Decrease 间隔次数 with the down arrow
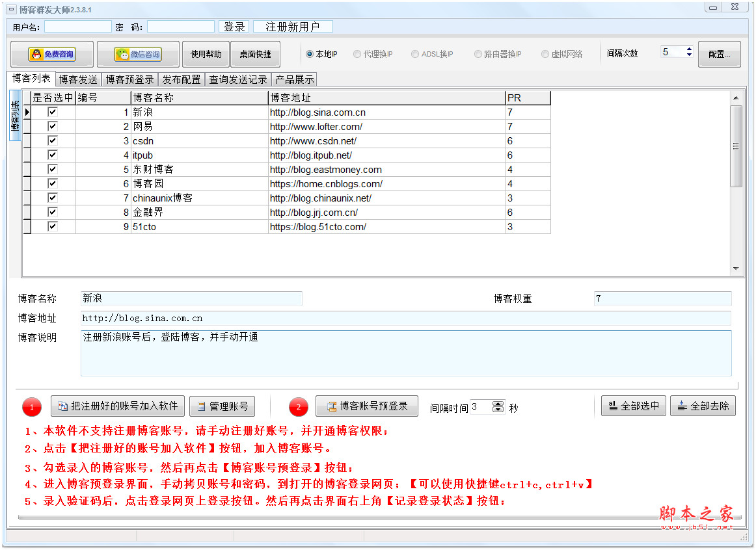756x550 pixels. [690, 55]
